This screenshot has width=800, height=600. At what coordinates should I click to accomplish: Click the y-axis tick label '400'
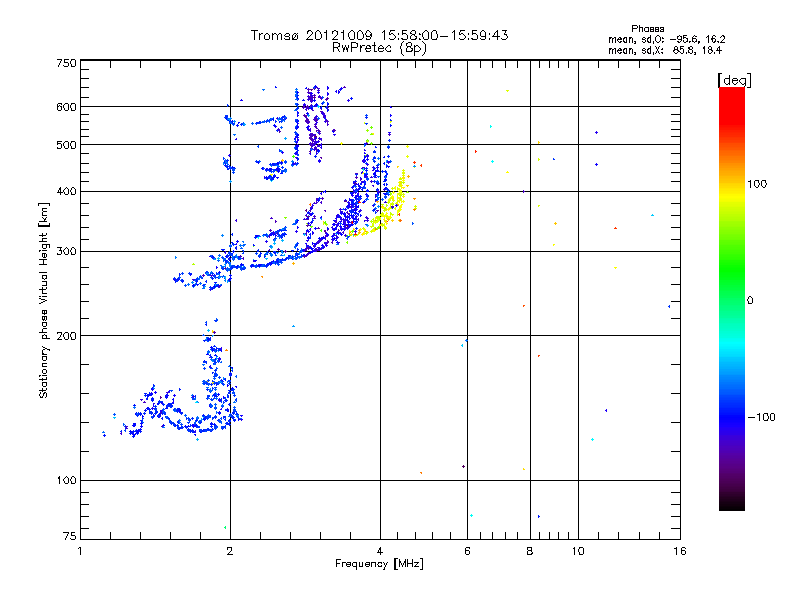[66, 191]
